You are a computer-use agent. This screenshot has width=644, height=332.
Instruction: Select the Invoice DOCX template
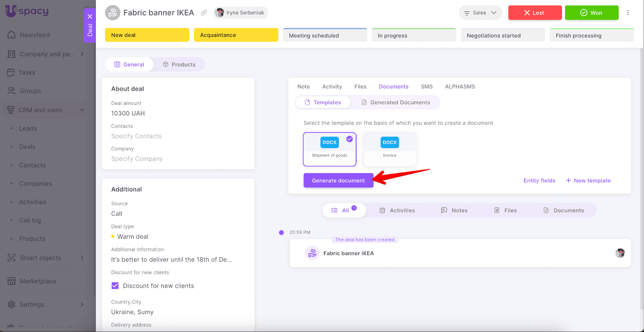click(389, 148)
